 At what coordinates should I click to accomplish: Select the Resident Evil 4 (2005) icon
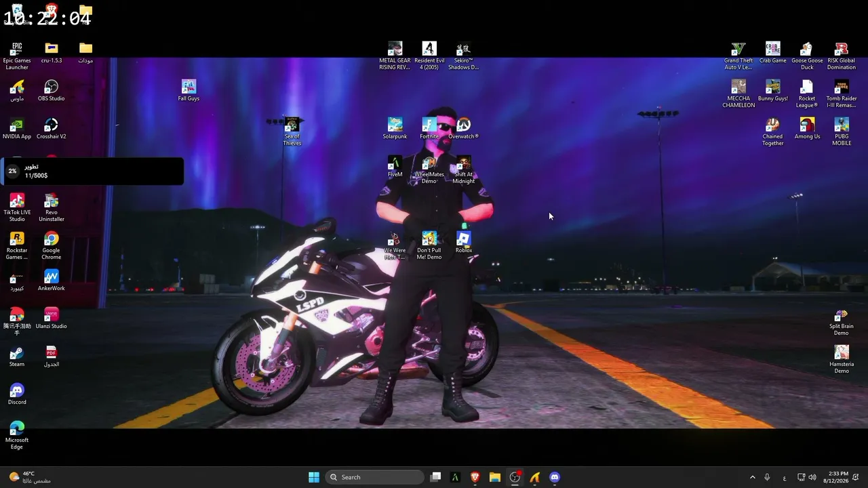coord(429,56)
